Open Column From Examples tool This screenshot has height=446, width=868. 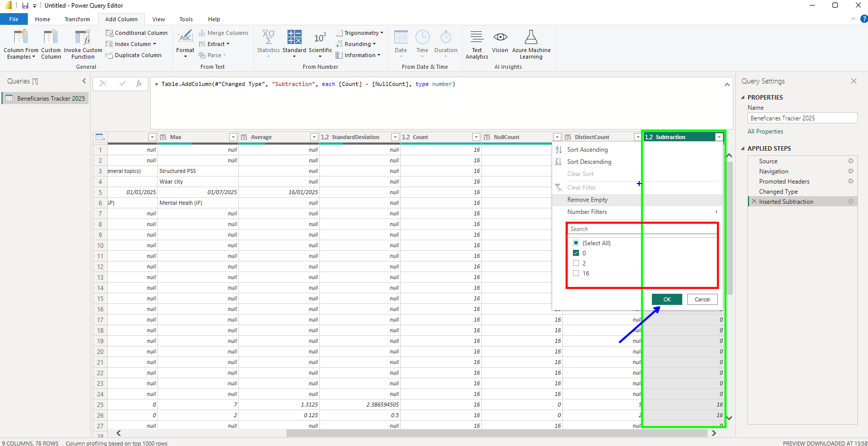21,38
